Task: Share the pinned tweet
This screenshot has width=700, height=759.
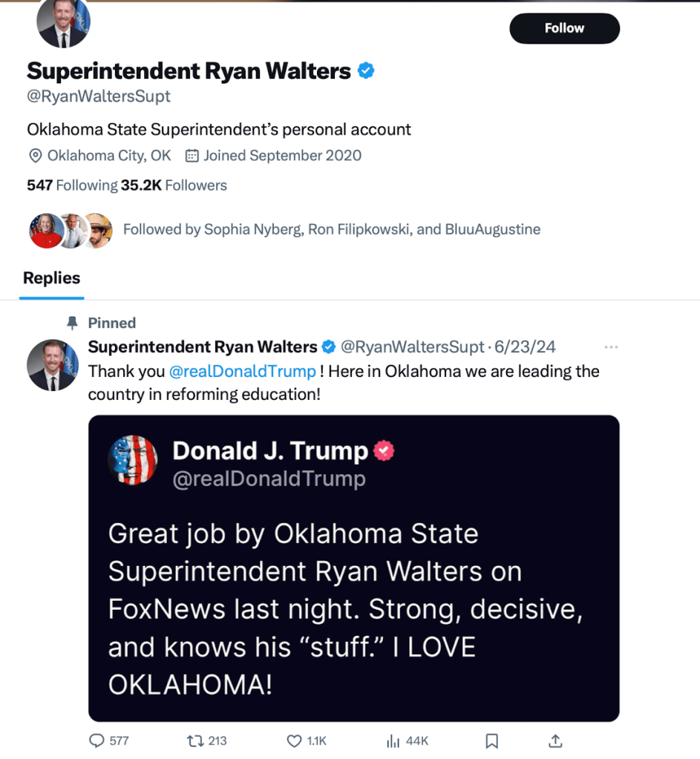Action: tap(555, 740)
